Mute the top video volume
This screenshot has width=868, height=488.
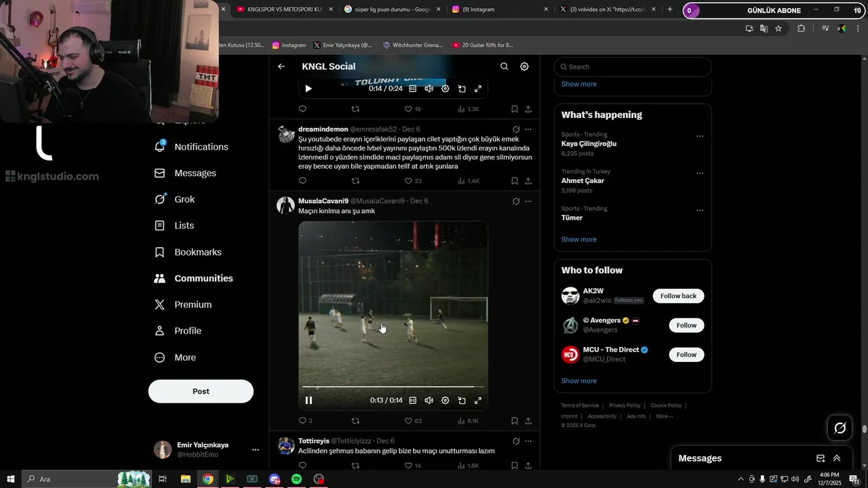point(429,89)
